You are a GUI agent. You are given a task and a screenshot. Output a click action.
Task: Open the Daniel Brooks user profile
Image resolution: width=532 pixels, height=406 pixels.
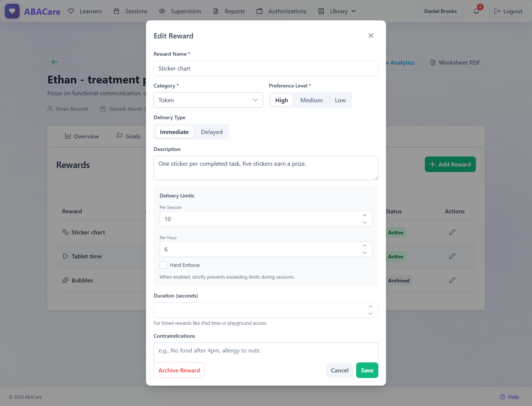point(440,11)
